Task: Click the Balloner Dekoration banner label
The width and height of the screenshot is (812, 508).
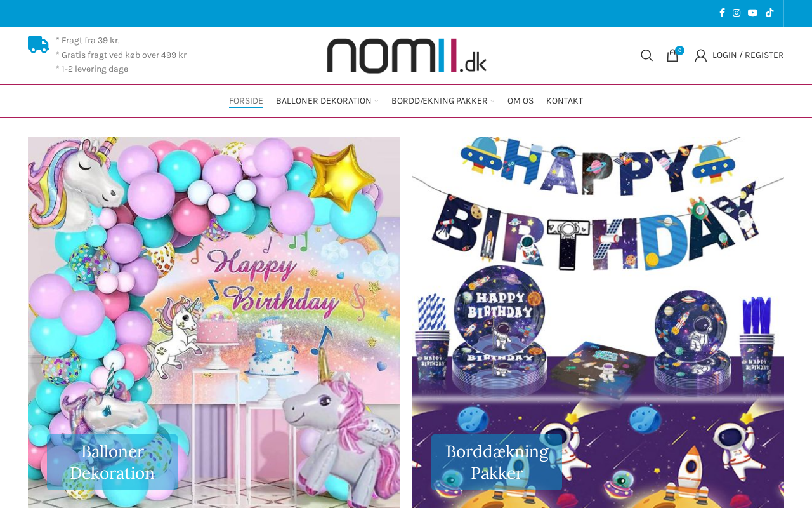Action: pos(112,462)
